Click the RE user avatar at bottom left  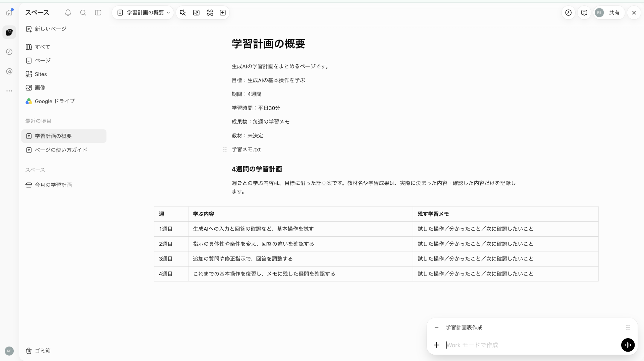tap(9, 351)
